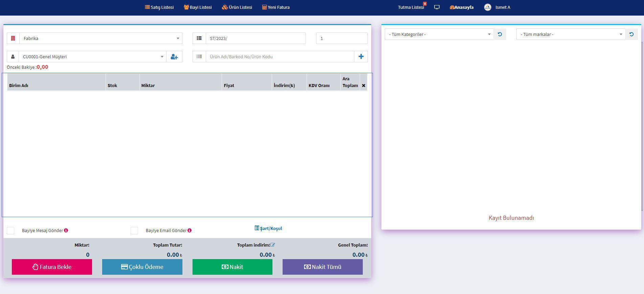Click the plus icon beside product search

pyautogui.click(x=361, y=57)
